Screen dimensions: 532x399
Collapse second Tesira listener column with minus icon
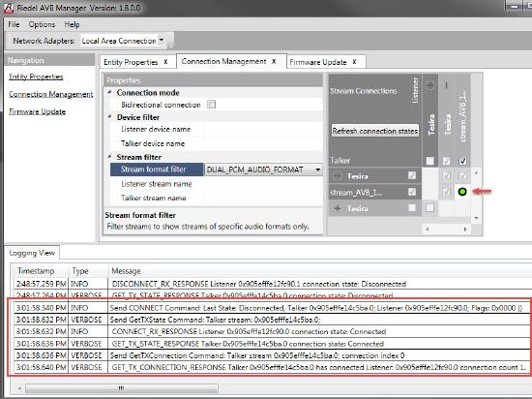tap(446, 85)
